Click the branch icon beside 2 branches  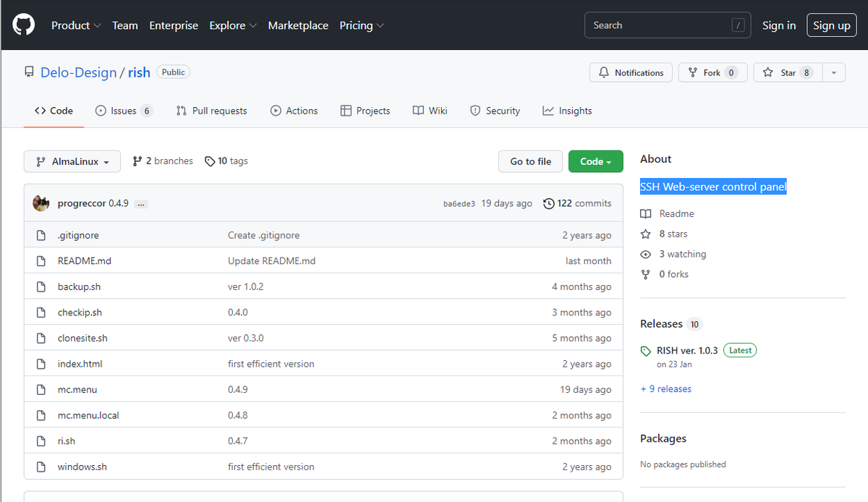tap(137, 161)
